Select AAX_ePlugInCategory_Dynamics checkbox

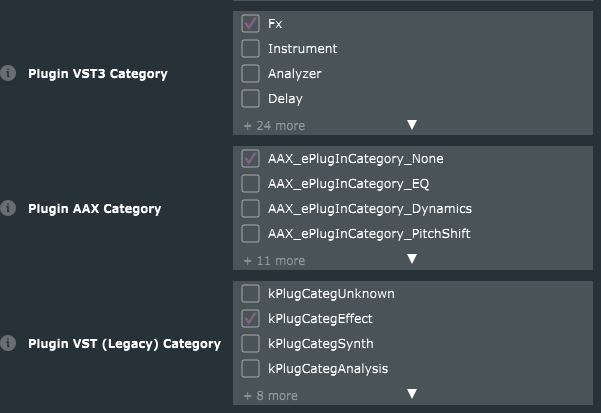[x=250, y=208]
